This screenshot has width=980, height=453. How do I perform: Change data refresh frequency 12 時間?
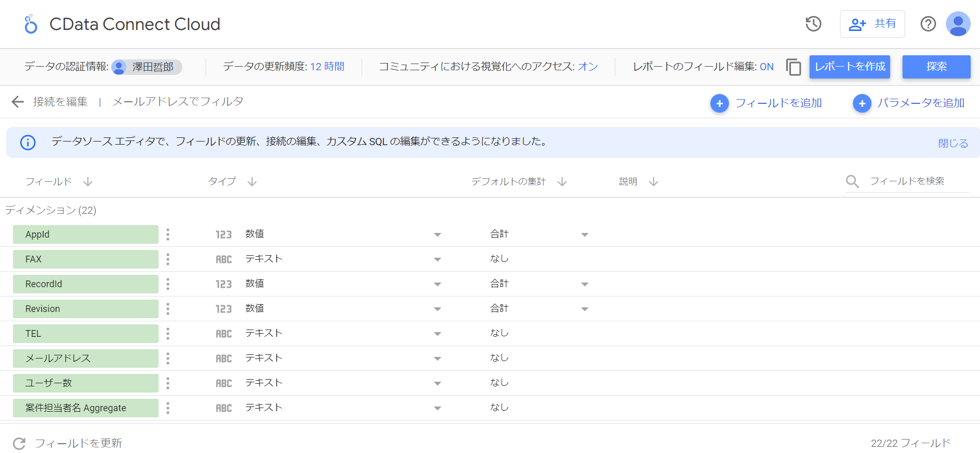pyautogui.click(x=327, y=67)
